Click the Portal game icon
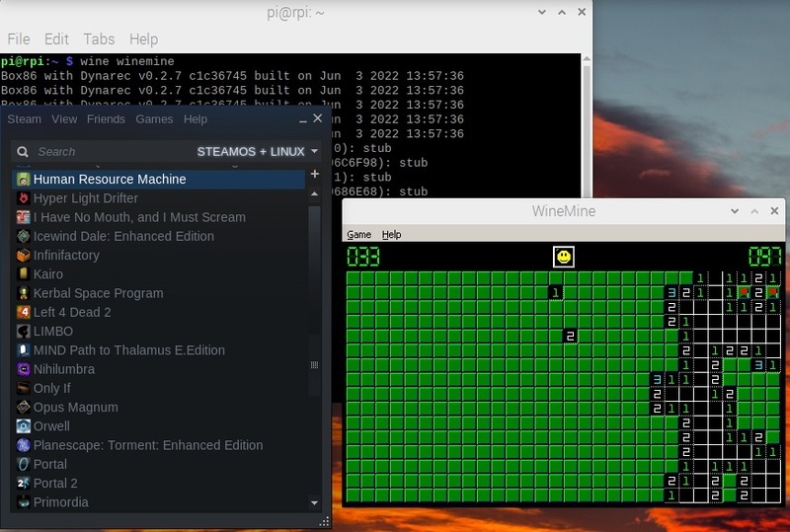 tap(23, 464)
